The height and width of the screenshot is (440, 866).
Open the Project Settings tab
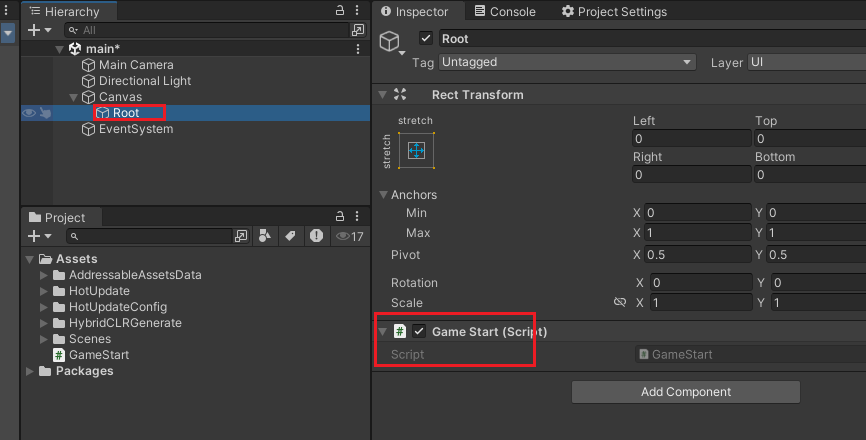coord(614,11)
